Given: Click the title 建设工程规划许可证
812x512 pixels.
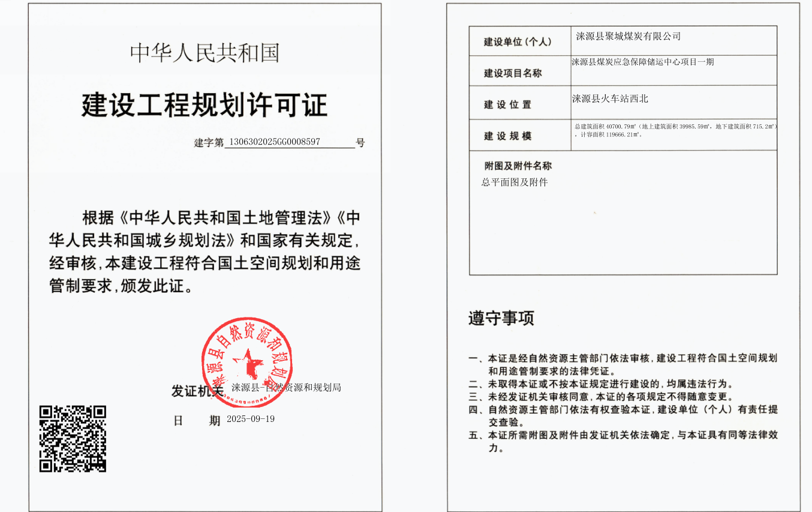Looking at the screenshot, I should coord(204,105).
